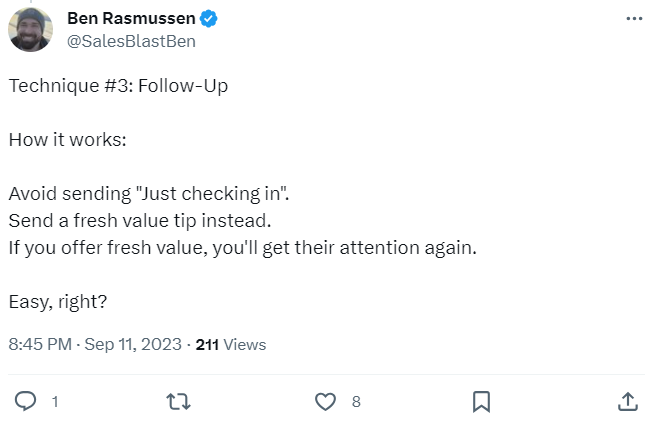Bookmark this Follow-Up technique tweet
662x428 pixels.
coord(480,402)
